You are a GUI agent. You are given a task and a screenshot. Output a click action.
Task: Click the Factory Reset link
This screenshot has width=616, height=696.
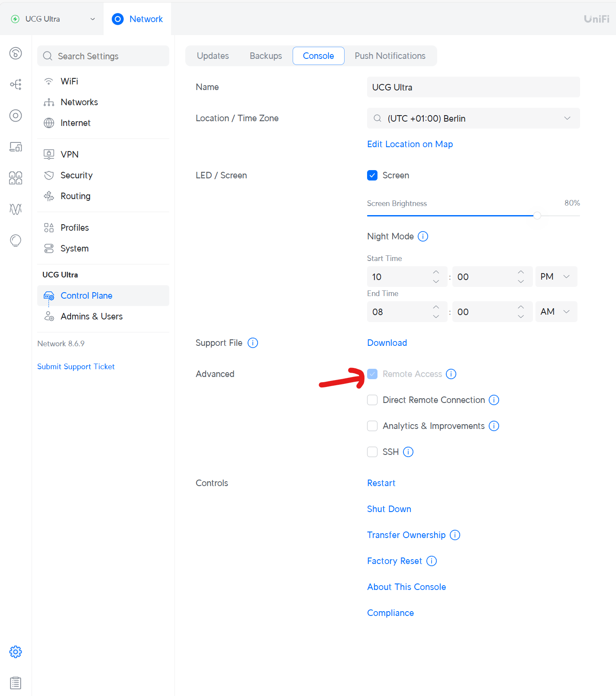click(395, 561)
